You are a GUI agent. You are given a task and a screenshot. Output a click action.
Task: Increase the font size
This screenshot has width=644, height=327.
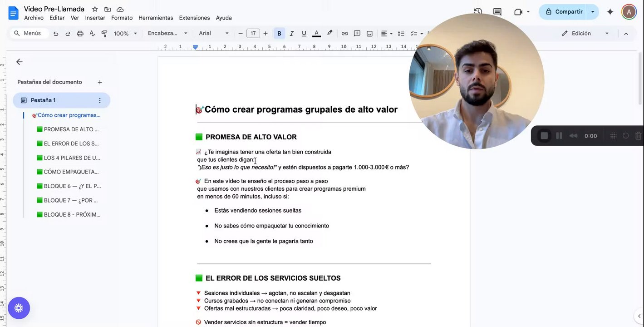click(x=265, y=34)
